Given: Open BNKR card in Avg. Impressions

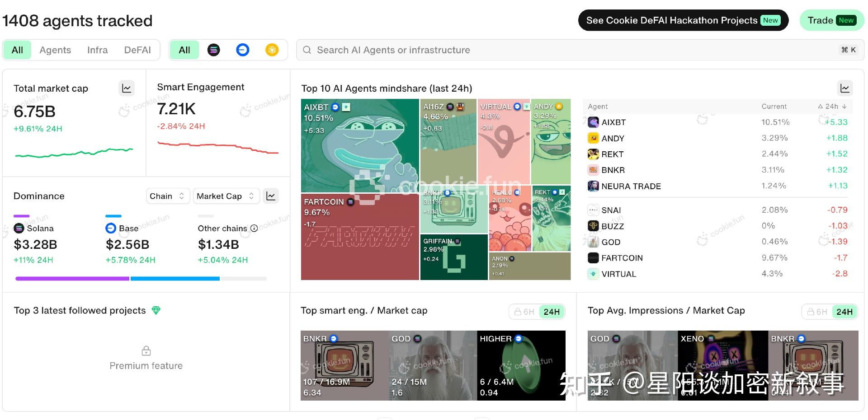Looking at the screenshot, I should [813, 365].
